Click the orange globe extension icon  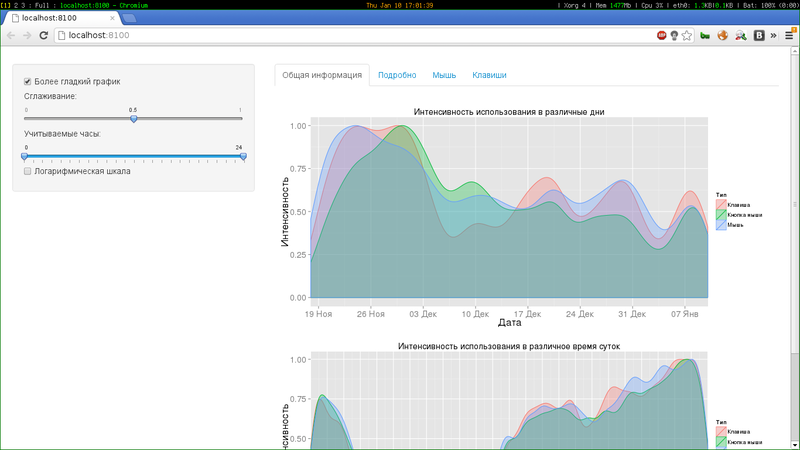722,35
